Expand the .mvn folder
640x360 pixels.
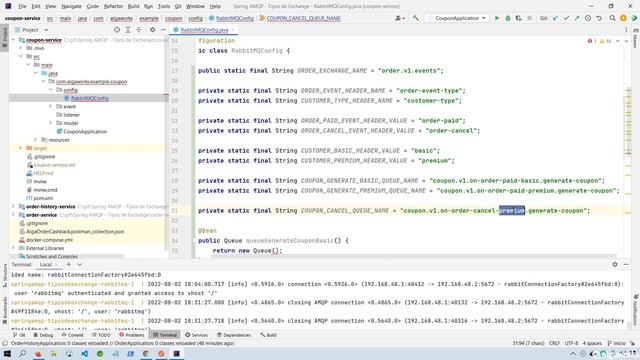click(x=21, y=48)
